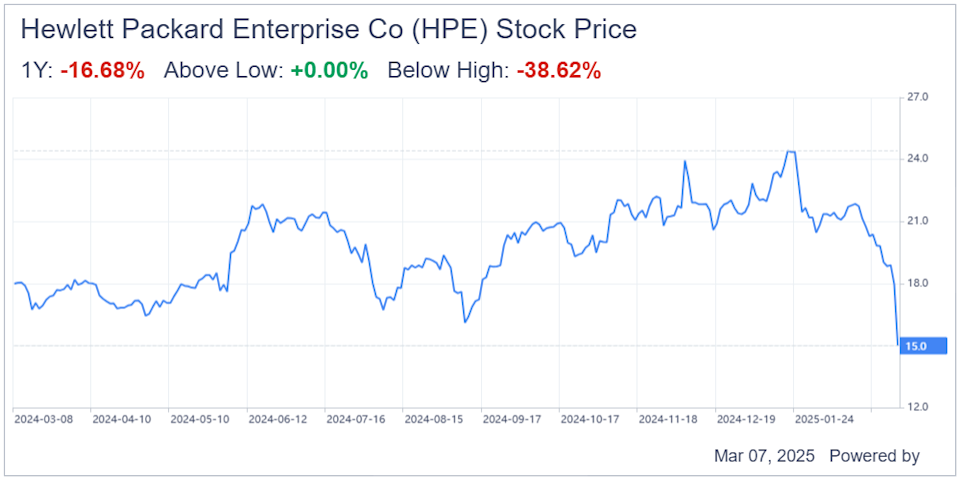960x480 pixels.
Task: Click the Hewlett Packard Enterprise stock price title
Action: (x=328, y=29)
